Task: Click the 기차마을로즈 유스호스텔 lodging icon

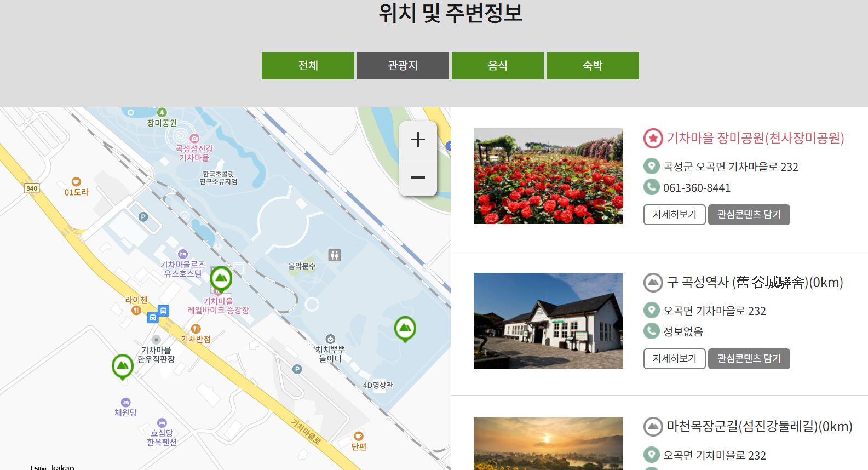Action: [183, 254]
